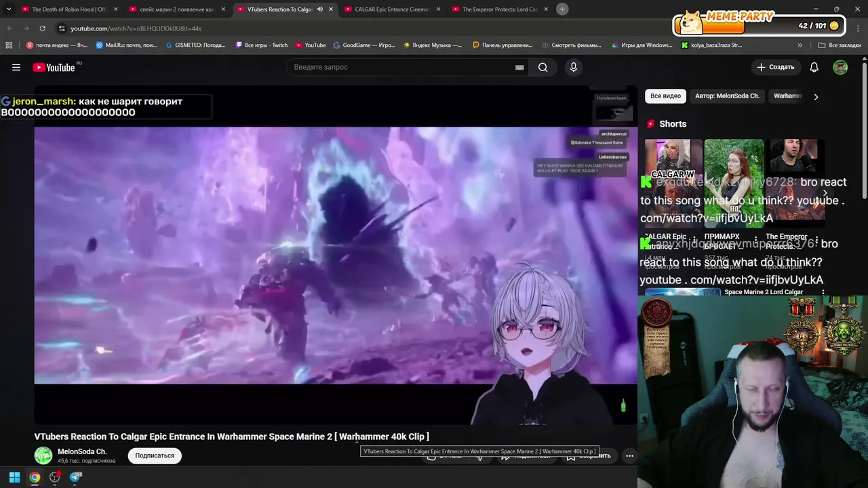This screenshot has height=488, width=868.
Task: Select the Автор: MelonSoda Ch. chip
Action: (727, 96)
